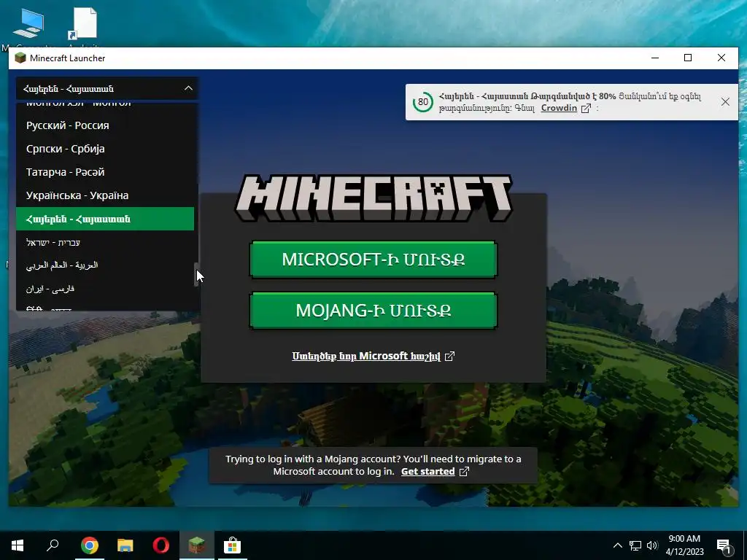The width and height of the screenshot is (747, 560).
Task: Select Русский - Россия language
Action: pos(105,125)
